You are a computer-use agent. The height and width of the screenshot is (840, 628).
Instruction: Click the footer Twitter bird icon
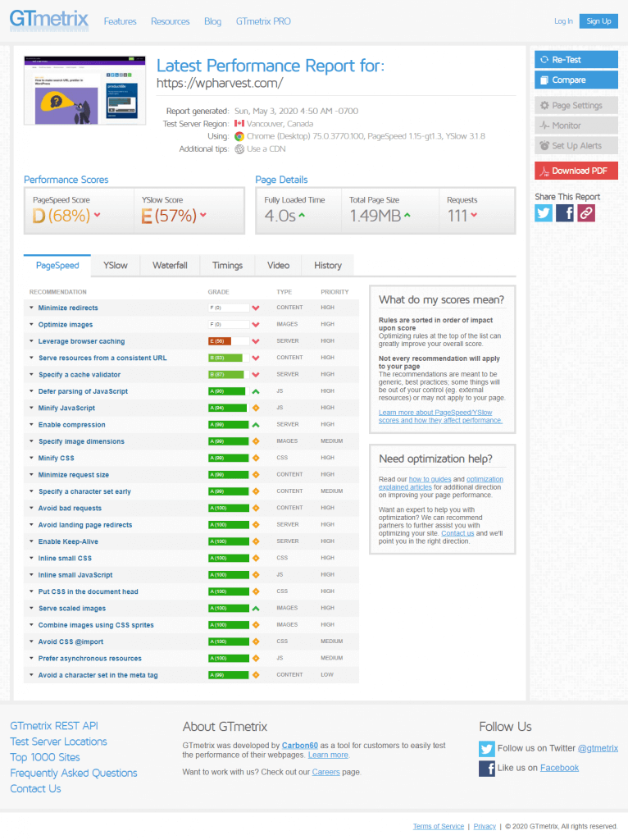487,748
